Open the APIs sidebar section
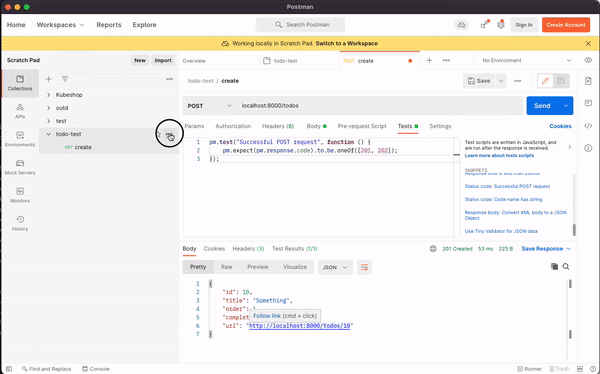This screenshot has height=374, width=600. click(20, 111)
